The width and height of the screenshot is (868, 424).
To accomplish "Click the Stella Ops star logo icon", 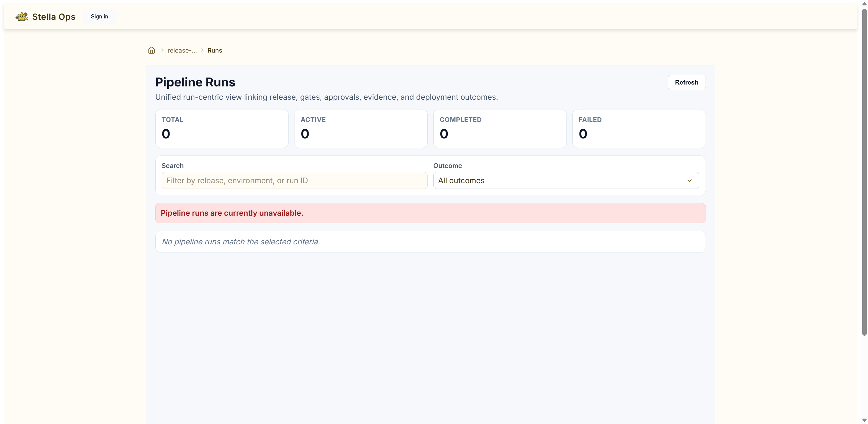I will coord(22,17).
